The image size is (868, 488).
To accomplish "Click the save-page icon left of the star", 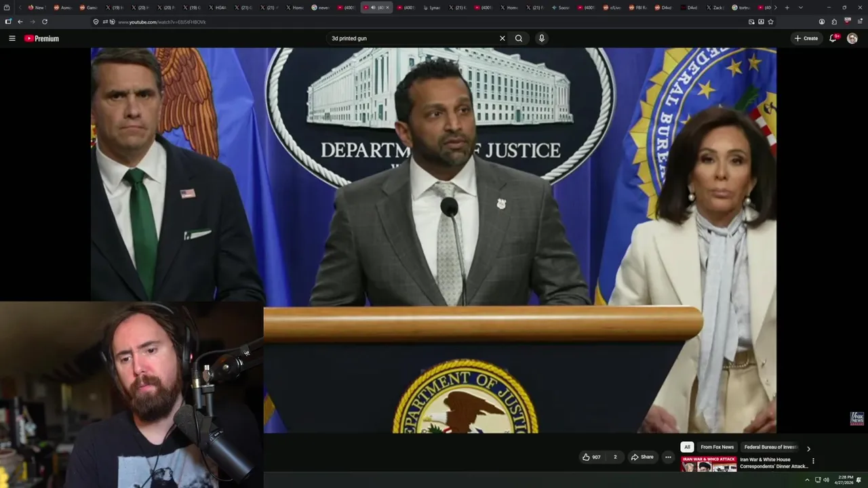I will click(x=761, y=22).
